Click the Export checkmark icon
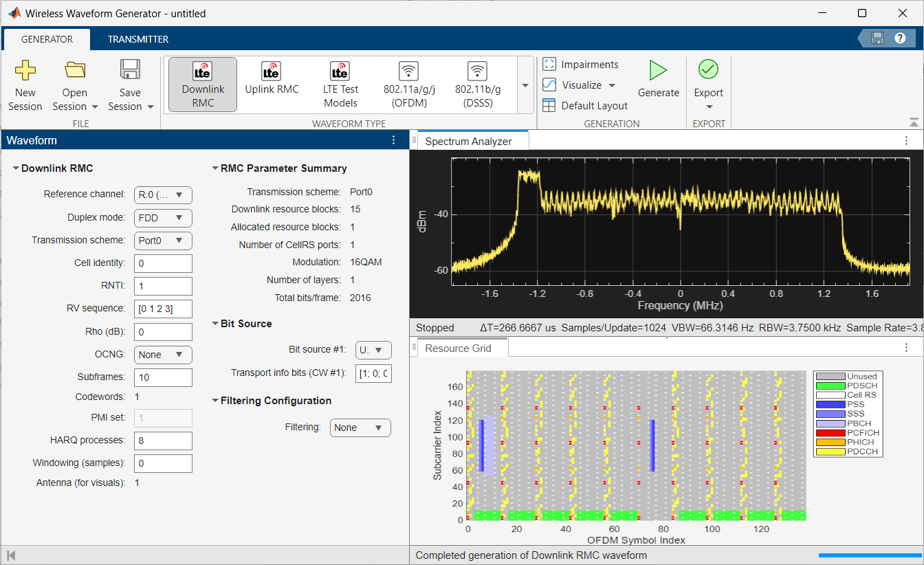The width and height of the screenshot is (924, 565). pyautogui.click(x=708, y=69)
